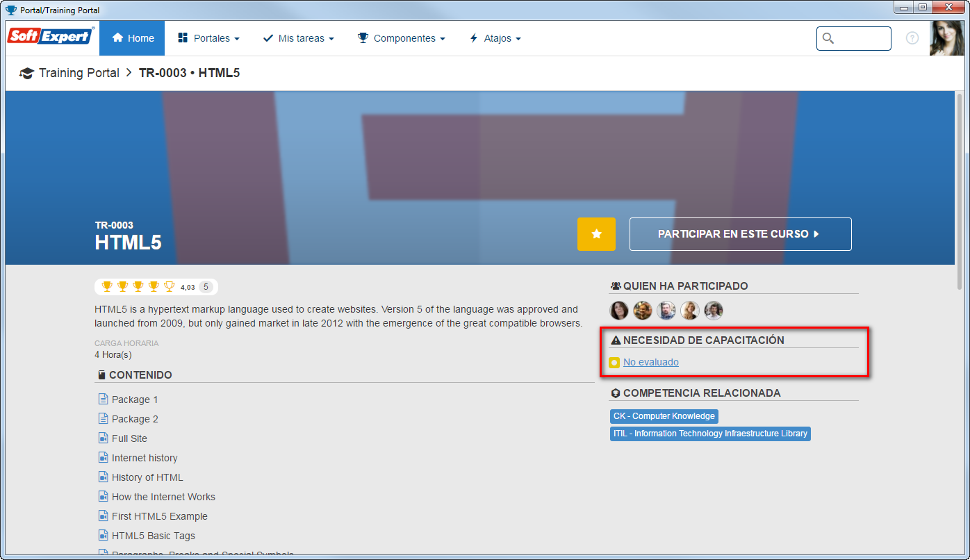The height and width of the screenshot is (560, 970).
Task: Open the help question mark icon
Action: coord(912,38)
